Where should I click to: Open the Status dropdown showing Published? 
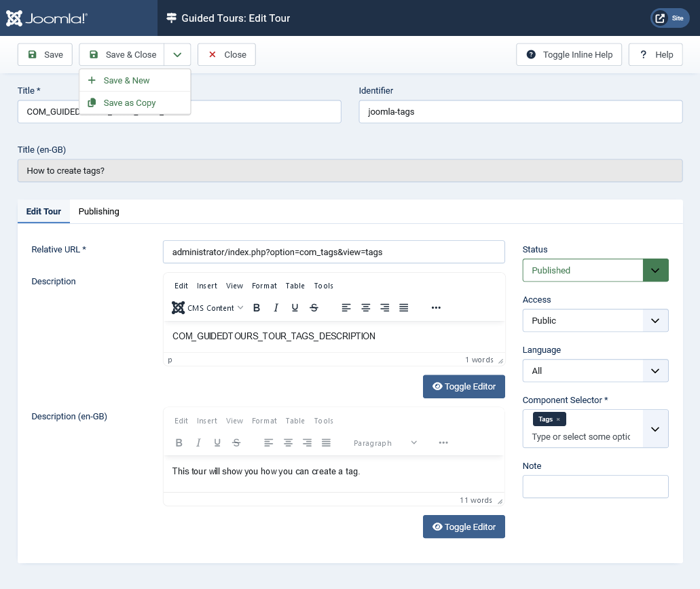595,270
